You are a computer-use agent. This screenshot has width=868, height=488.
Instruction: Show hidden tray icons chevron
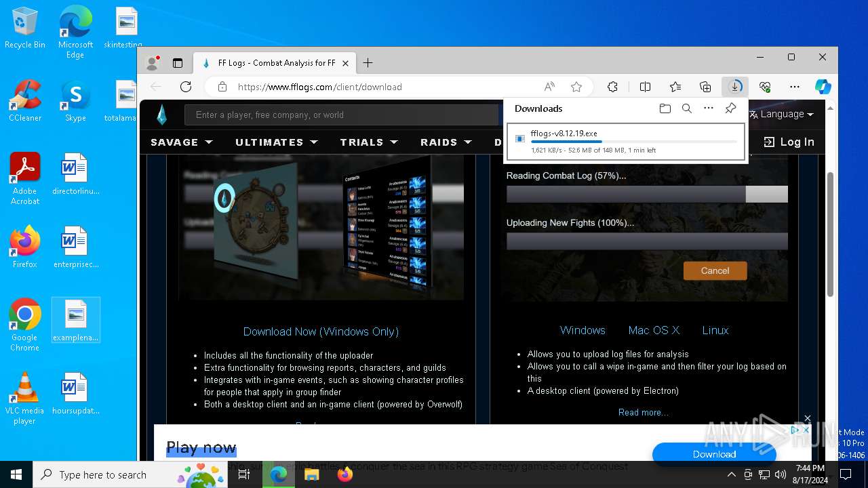pos(731,474)
